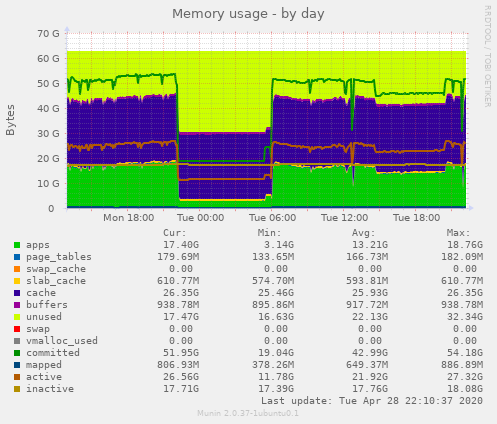This screenshot has height=424, width=497.
Task: Click apps maximum value 18.76G
Action: [x=465, y=245]
